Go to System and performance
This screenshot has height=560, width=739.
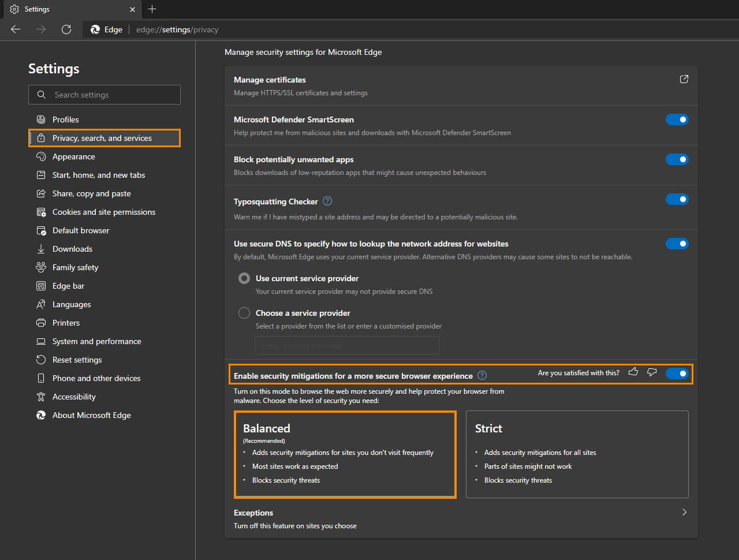[x=104, y=341]
